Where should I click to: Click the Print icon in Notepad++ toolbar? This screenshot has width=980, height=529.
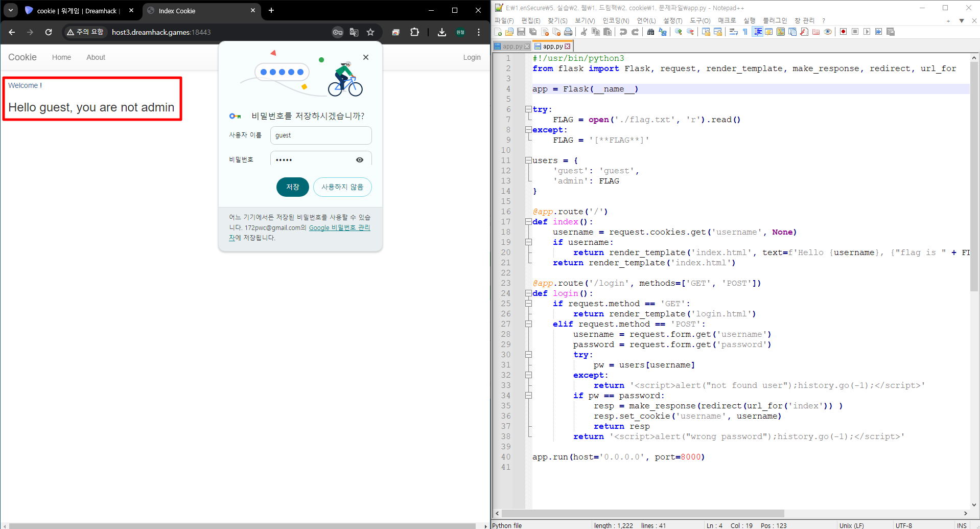coord(568,32)
